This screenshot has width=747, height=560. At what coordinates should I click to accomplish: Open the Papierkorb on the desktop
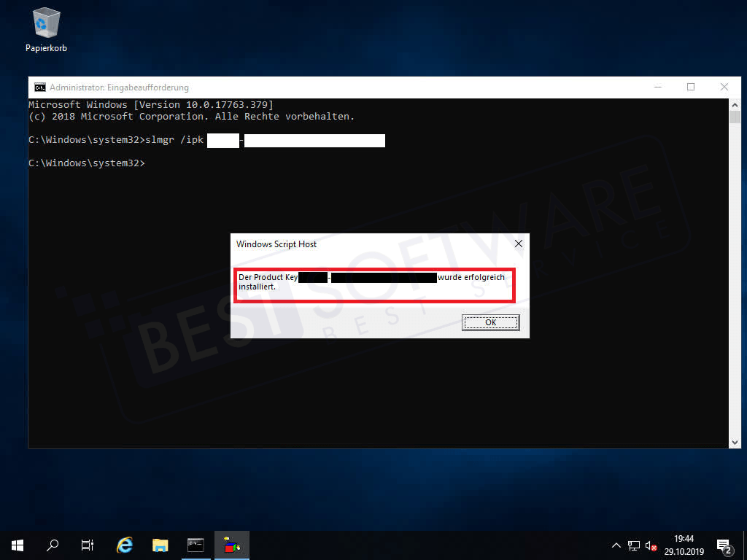coord(46,22)
